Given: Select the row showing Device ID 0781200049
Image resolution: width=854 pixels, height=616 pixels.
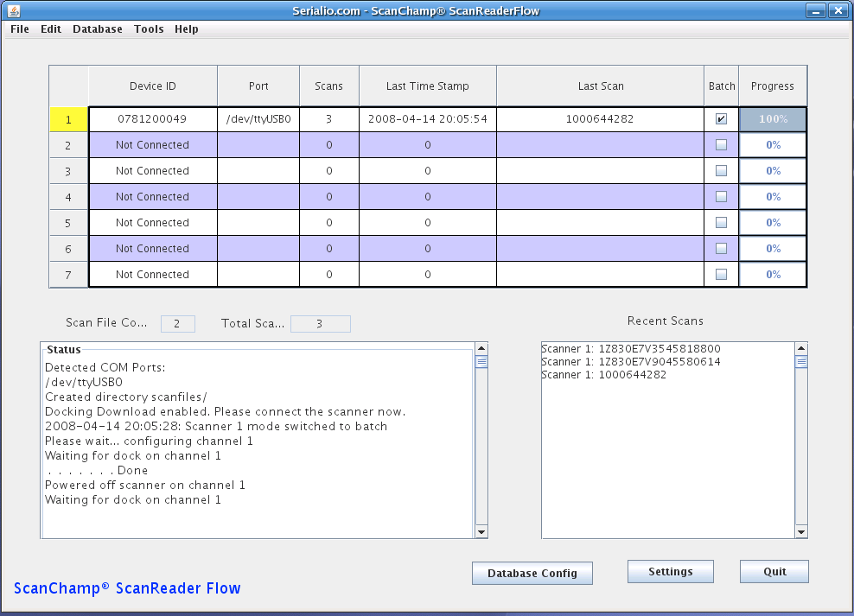Looking at the screenshot, I should [152, 119].
